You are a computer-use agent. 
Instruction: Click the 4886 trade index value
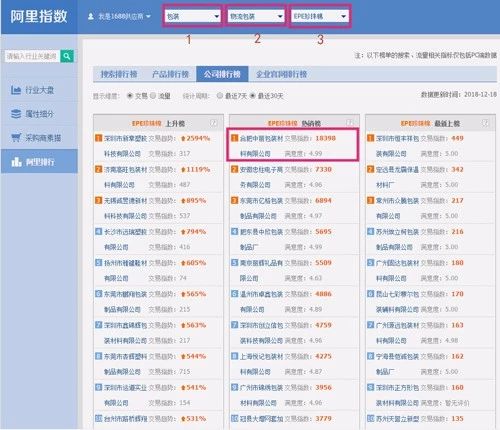click(323, 294)
